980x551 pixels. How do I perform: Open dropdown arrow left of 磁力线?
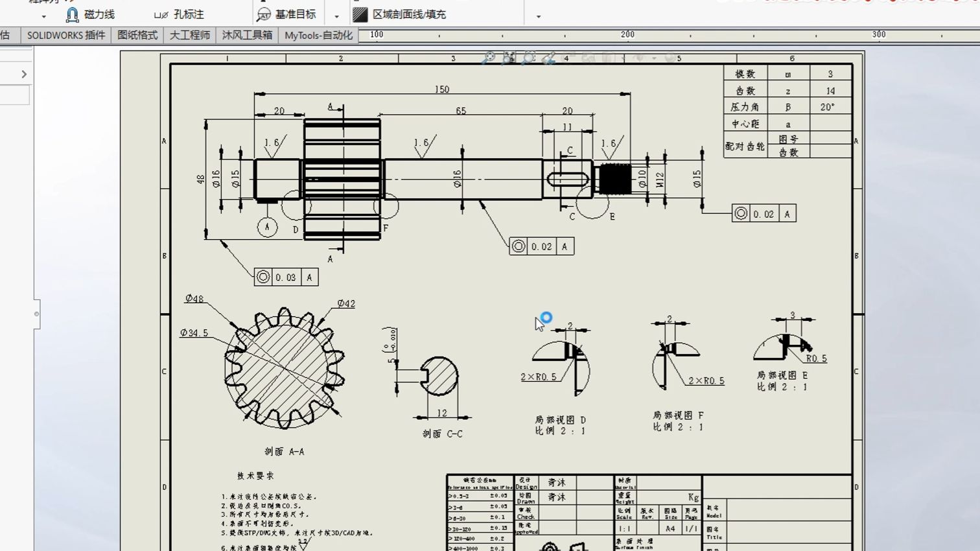click(43, 16)
